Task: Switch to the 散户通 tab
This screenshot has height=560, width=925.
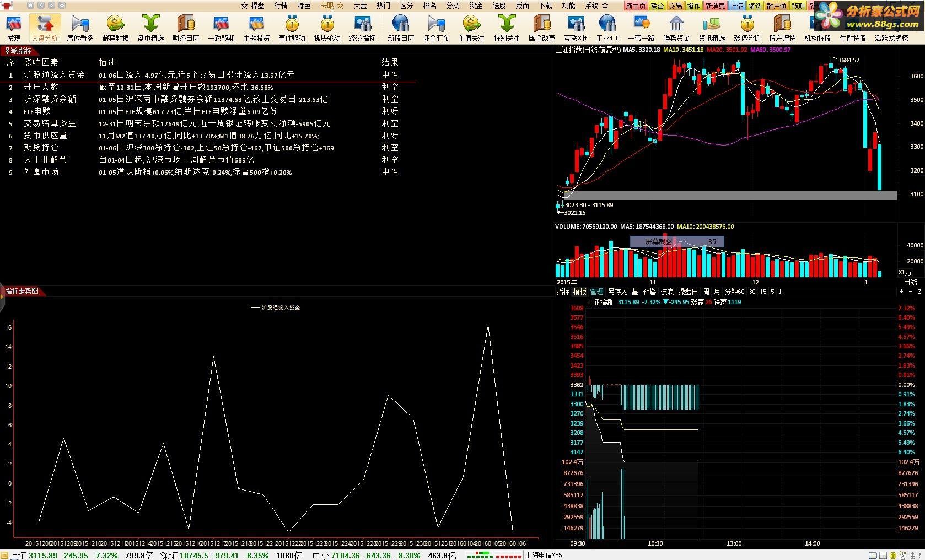Action: [776, 6]
